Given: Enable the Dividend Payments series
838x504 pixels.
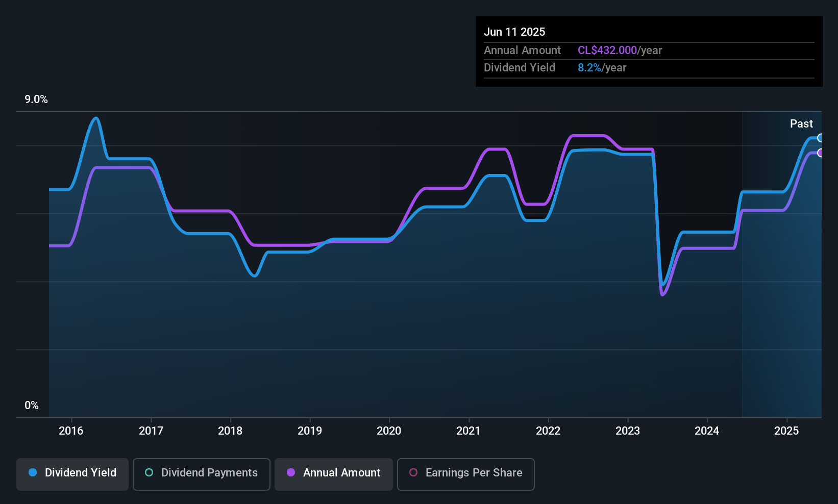Looking at the screenshot, I should (x=202, y=474).
